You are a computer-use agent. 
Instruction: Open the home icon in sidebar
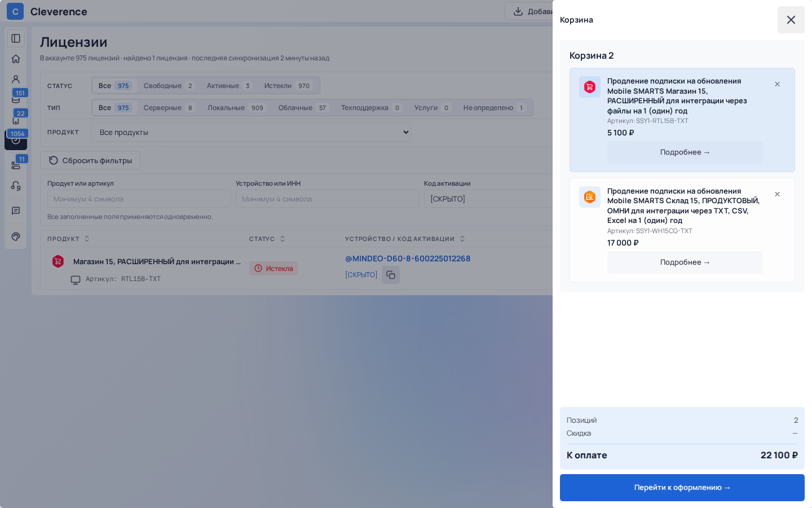pos(16,59)
